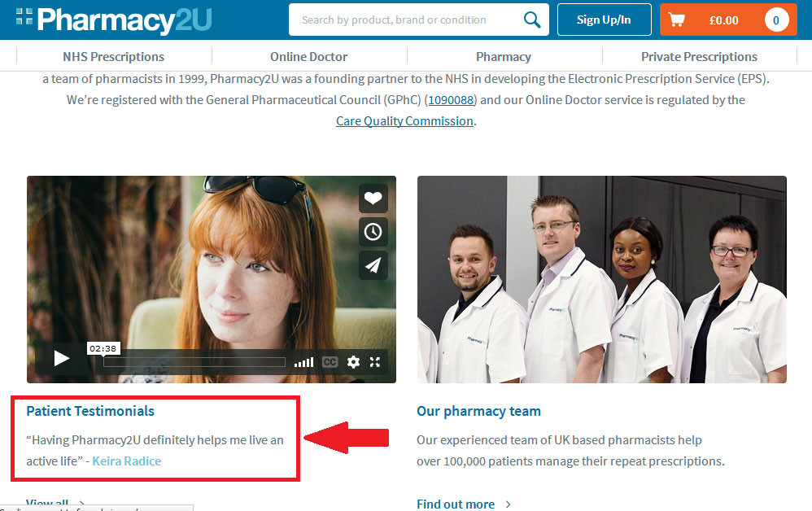Click the Our pharmacy team heading
The height and width of the screenshot is (511, 812).
point(478,411)
